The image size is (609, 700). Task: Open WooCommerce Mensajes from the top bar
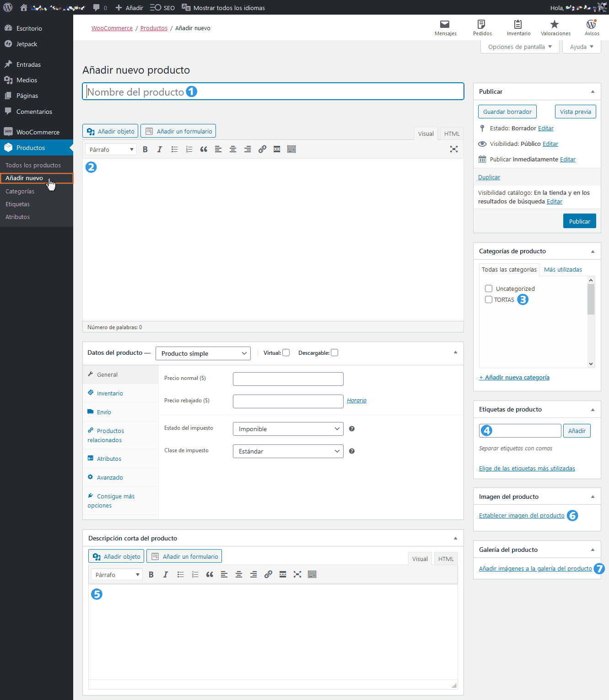click(x=445, y=27)
